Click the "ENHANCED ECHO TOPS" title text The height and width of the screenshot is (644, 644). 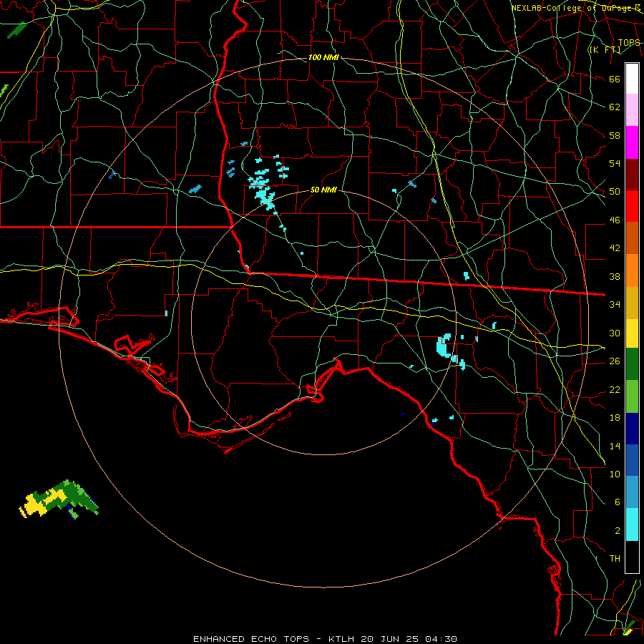(x=251, y=639)
